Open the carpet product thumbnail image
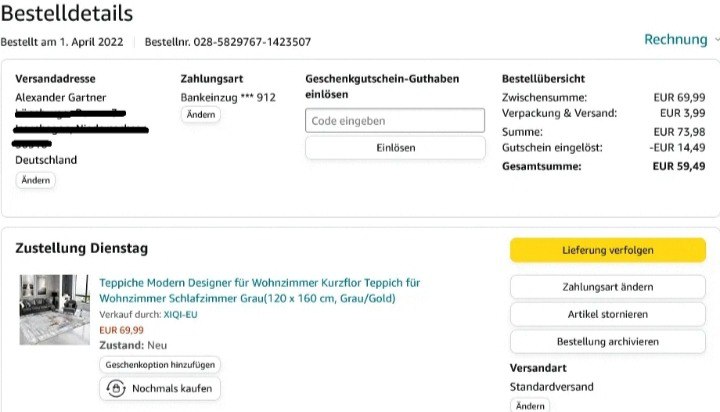Image resolution: width=720 pixels, height=412 pixels. click(54, 310)
